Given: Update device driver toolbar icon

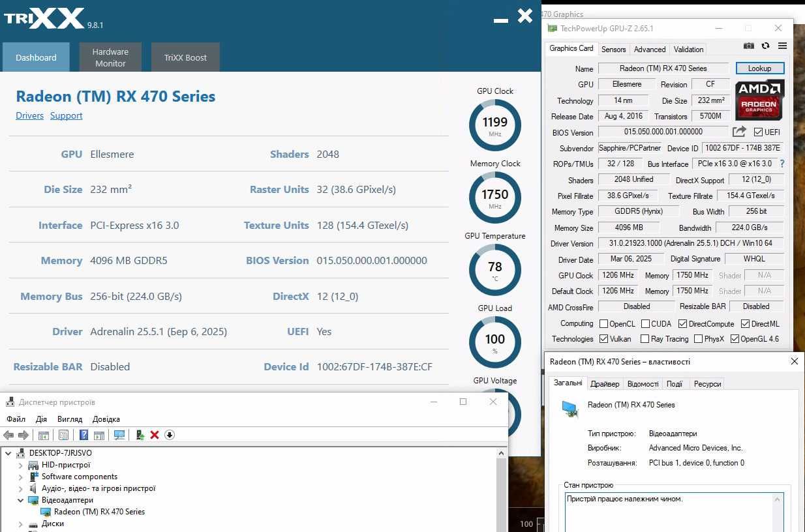Looking at the screenshot, I should coord(140,435).
